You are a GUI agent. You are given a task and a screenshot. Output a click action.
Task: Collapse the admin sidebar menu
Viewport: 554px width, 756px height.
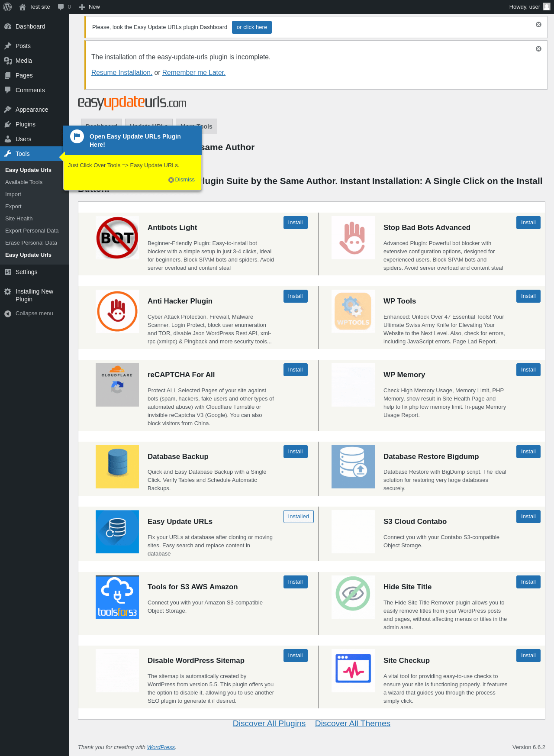(35, 313)
